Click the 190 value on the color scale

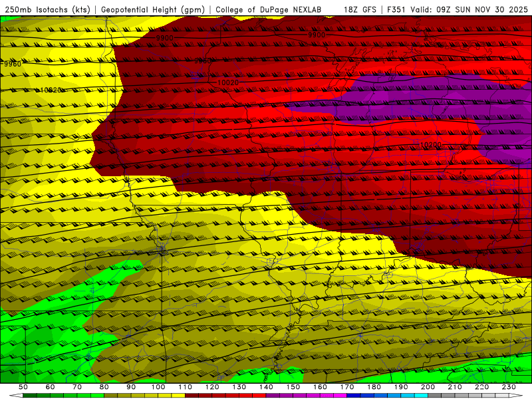coord(401,387)
